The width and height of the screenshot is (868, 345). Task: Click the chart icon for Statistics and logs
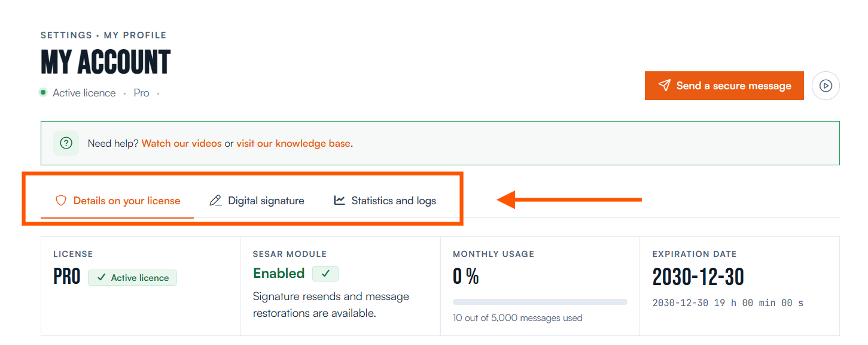click(x=339, y=201)
